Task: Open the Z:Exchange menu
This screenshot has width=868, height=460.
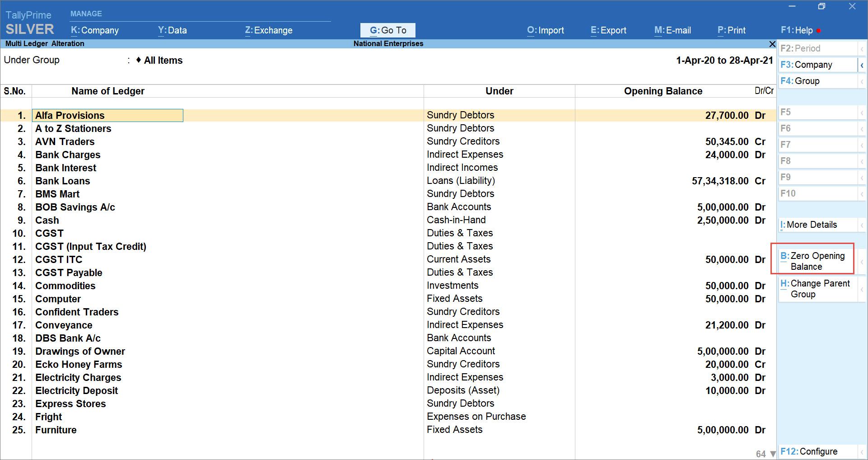Action: coord(269,30)
